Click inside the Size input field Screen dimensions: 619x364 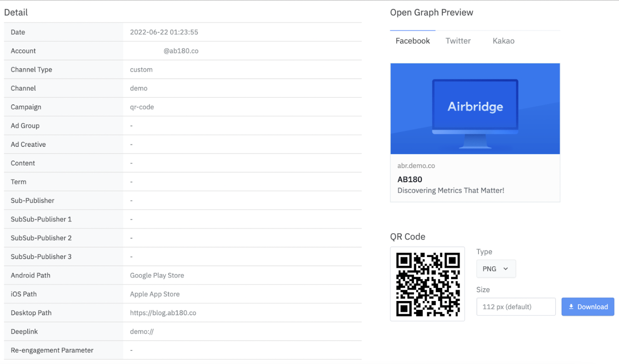[x=516, y=306]
